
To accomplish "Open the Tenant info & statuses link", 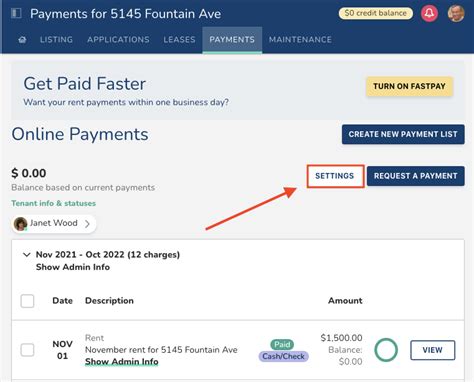I will tap(54, 203).
